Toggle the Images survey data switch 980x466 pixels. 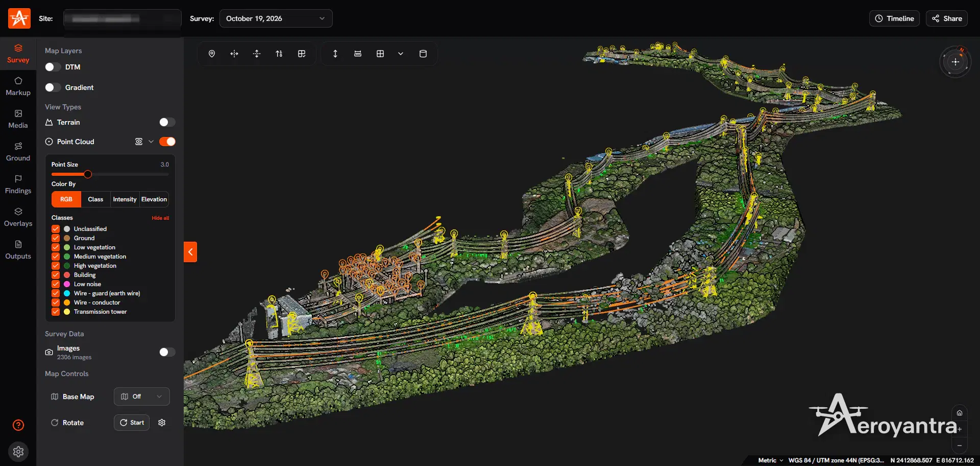pos(167,352)
